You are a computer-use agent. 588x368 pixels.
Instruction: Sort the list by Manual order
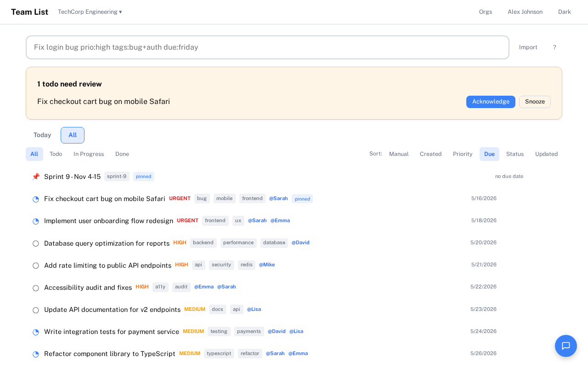[x=399, y=154]
